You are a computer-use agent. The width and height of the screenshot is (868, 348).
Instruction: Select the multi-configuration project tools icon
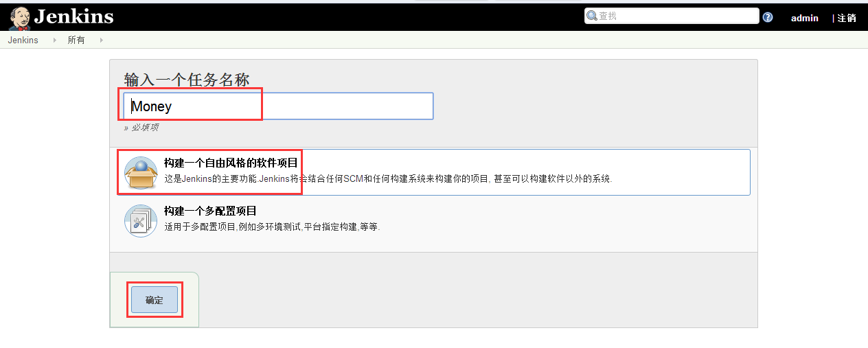point(141,221)
